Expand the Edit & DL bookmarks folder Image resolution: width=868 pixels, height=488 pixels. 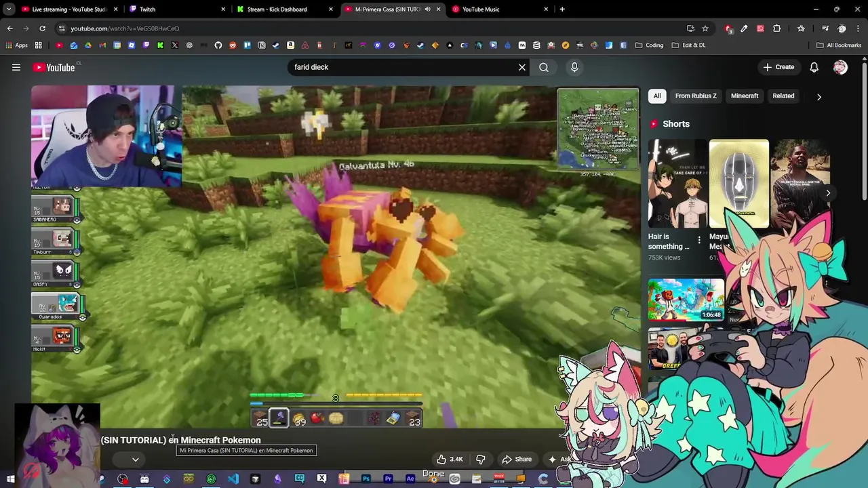click(x=688, y=45)
